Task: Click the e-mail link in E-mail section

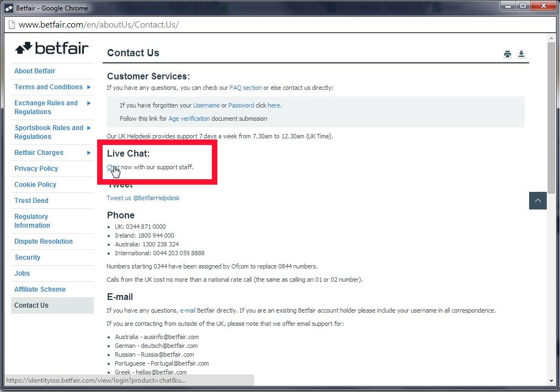Action: point(188,310)
